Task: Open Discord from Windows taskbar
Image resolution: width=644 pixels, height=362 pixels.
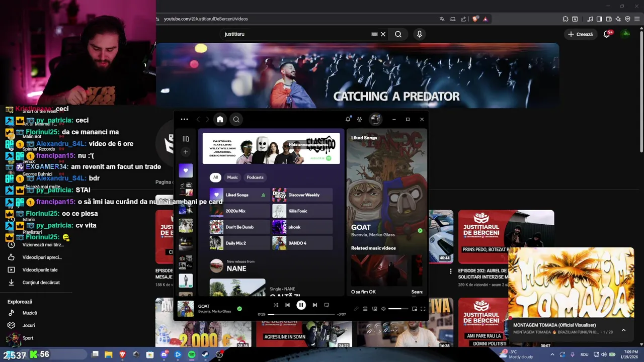Action: [164, 354]
